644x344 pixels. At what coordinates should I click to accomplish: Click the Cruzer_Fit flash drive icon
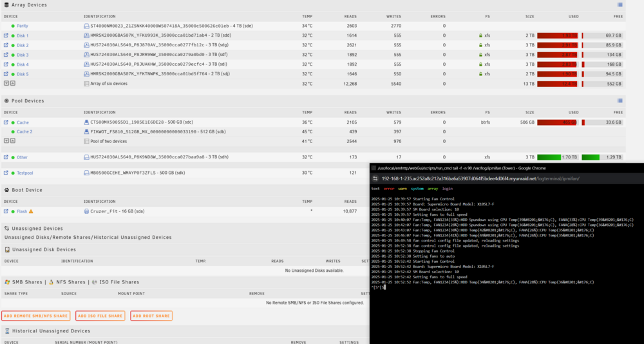[x=87, y=211]
